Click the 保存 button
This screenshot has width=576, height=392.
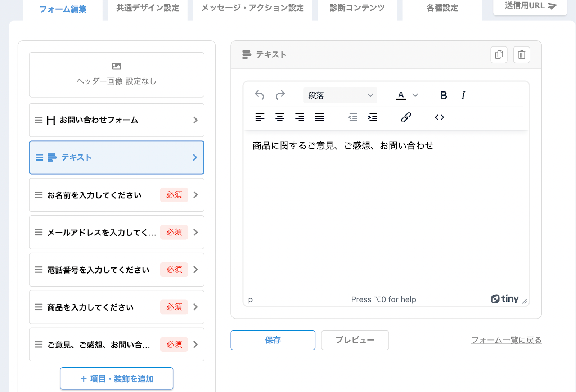coord(273,340)
